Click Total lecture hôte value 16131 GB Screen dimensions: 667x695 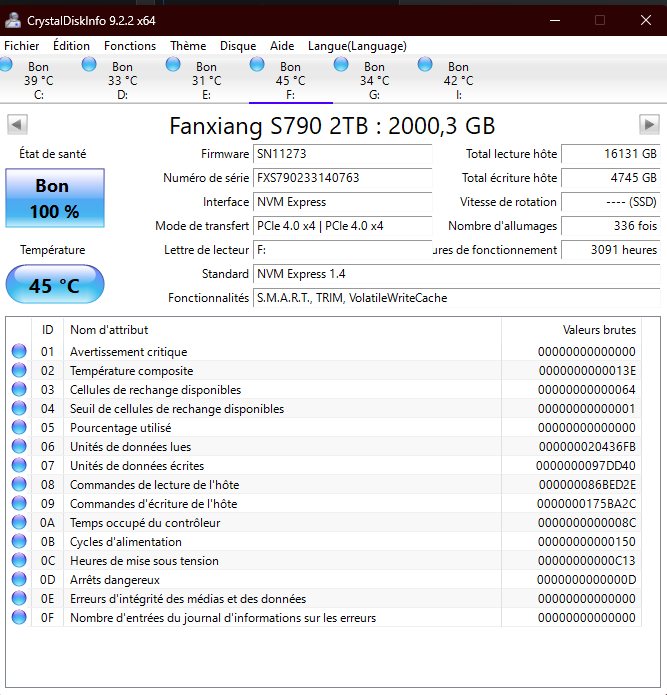611,154
